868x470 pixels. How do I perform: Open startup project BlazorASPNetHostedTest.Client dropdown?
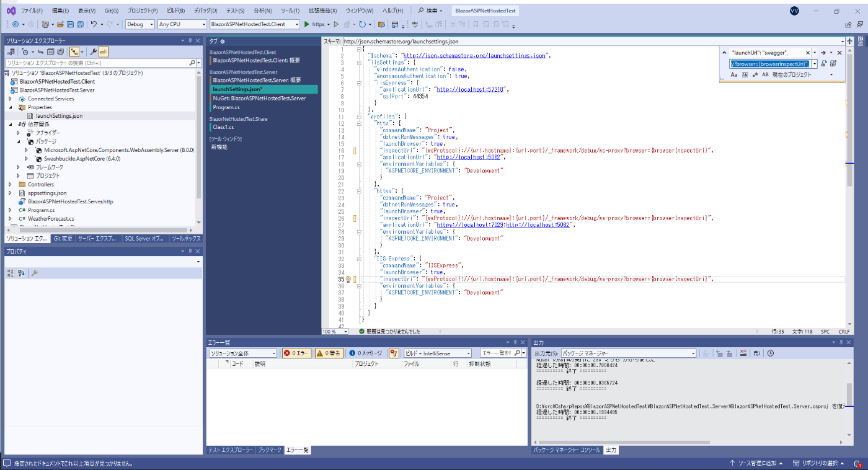point(255,24)
